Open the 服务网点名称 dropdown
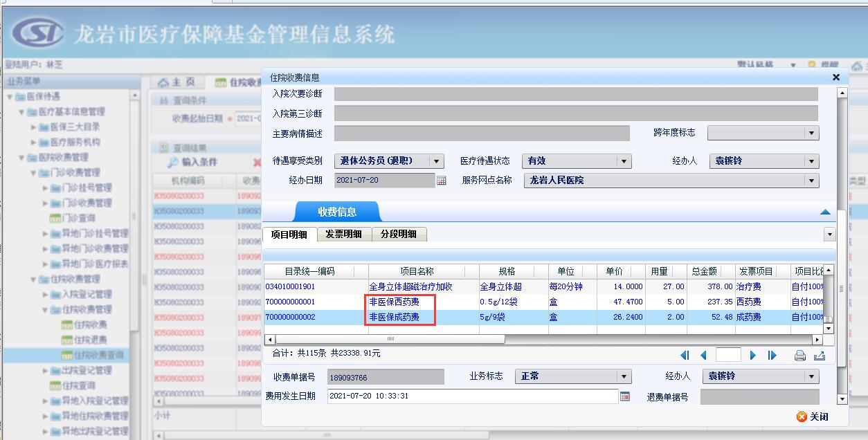The height and width of the screenshot is (440, 868). click(x=812, y=181)
